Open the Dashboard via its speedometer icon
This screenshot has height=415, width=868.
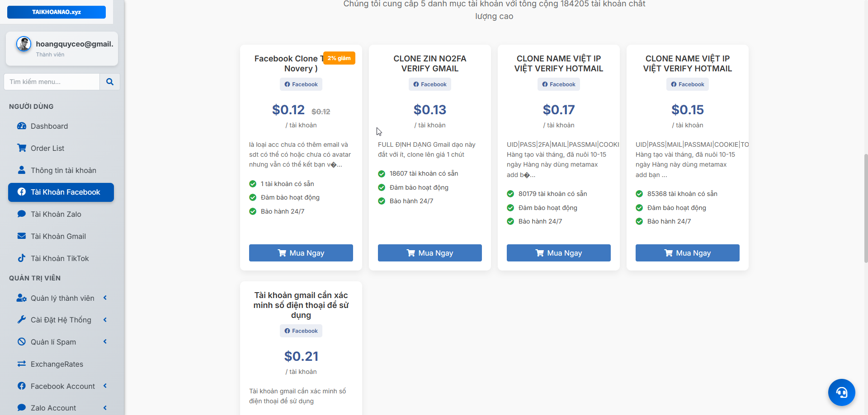21,126
